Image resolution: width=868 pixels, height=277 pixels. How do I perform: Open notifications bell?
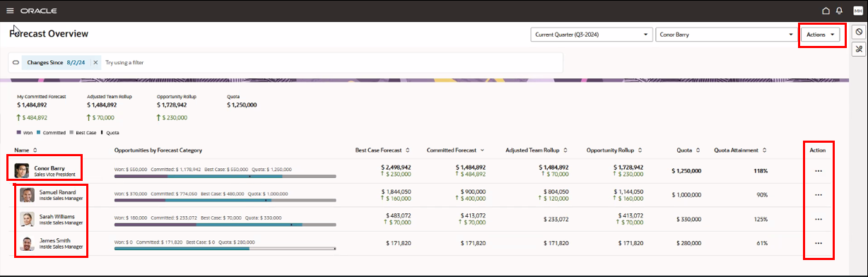click(x=839, y=11)
